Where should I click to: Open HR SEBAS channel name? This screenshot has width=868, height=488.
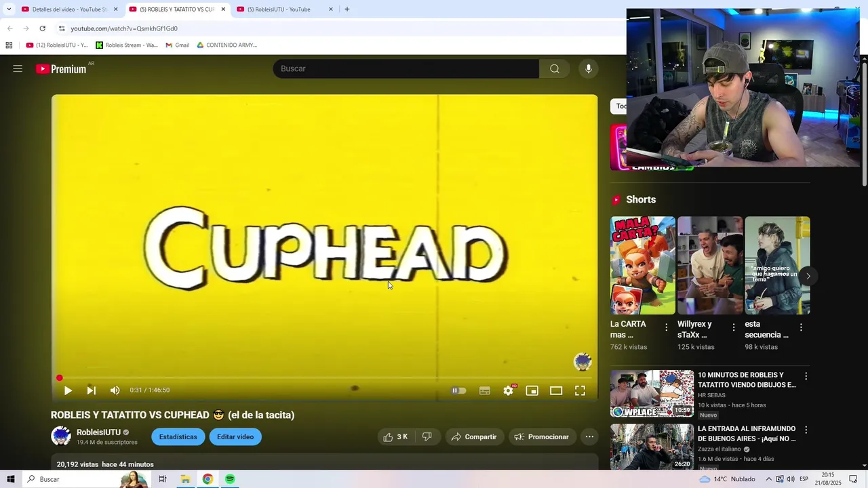711,395
